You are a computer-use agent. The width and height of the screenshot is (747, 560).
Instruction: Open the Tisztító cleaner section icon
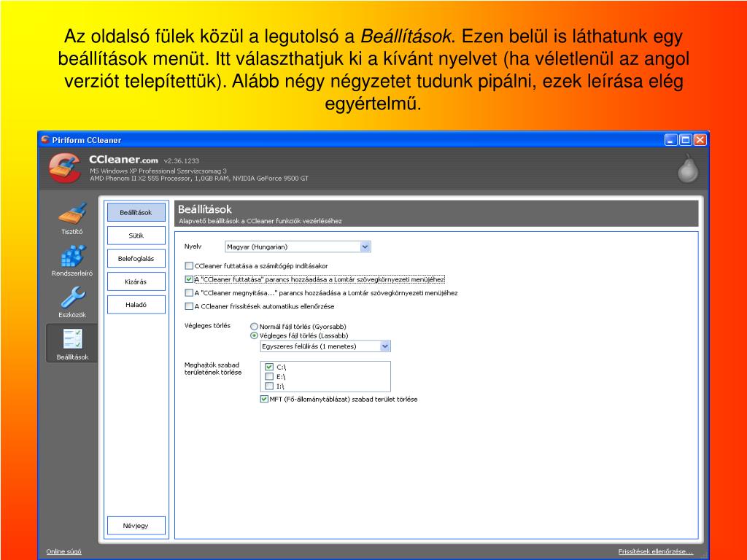pos(72,214)
